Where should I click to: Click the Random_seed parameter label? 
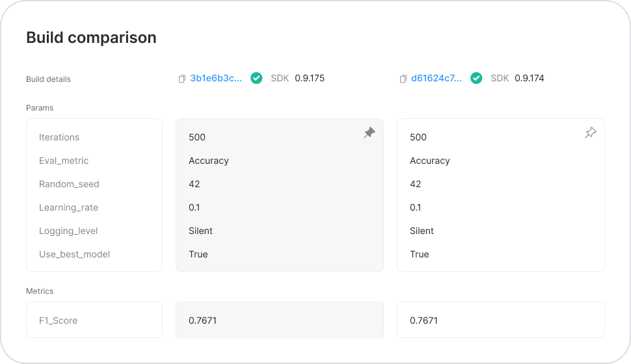(x=69, y=184)
